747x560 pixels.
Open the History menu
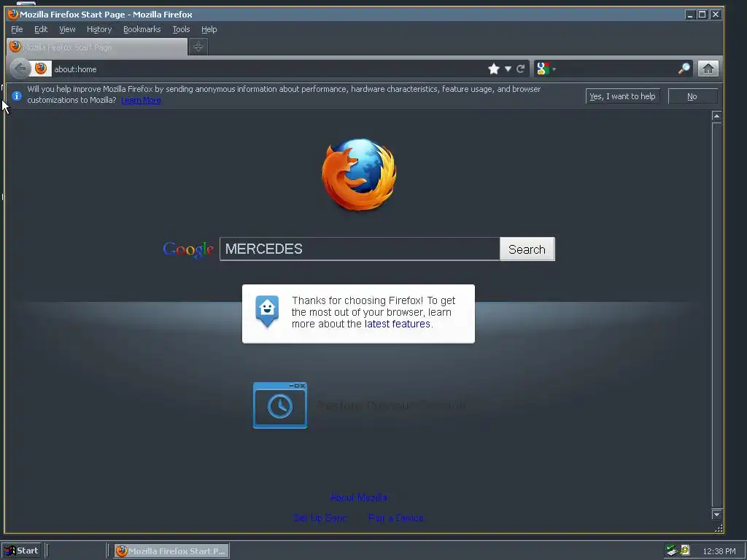pos(99,29)
